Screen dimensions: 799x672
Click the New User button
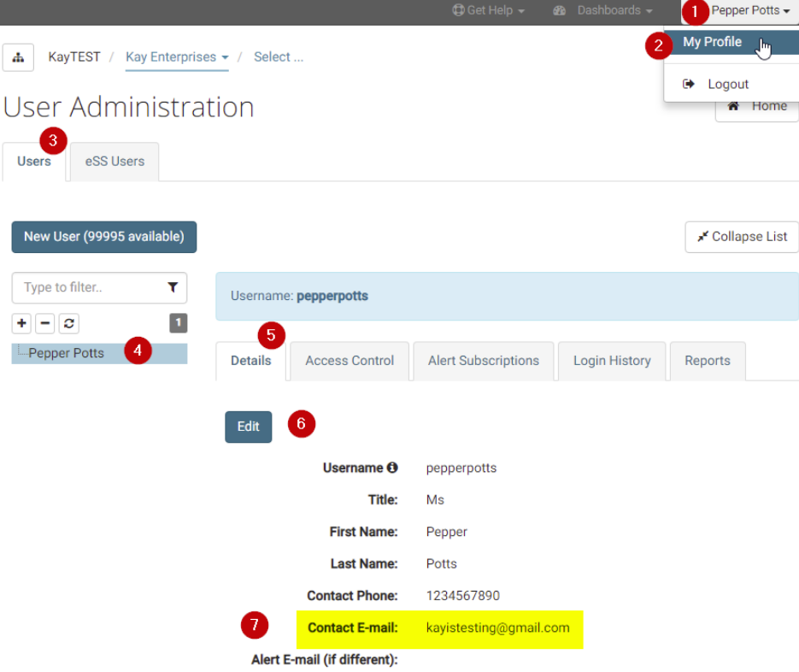[103, 237]
